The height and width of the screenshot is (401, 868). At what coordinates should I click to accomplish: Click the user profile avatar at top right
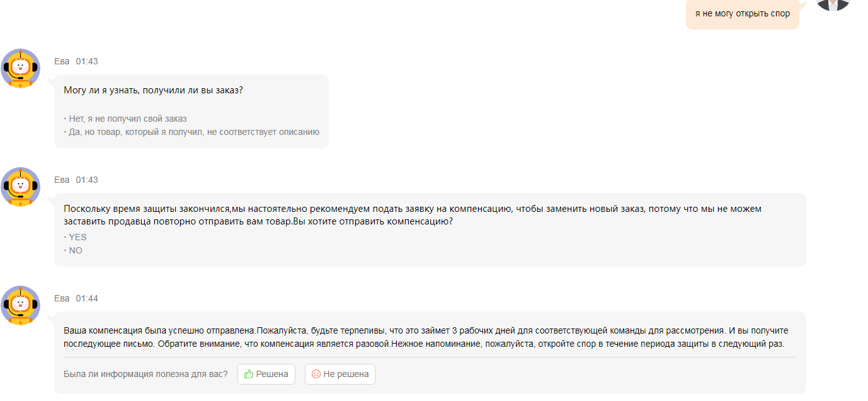(833, 4)
